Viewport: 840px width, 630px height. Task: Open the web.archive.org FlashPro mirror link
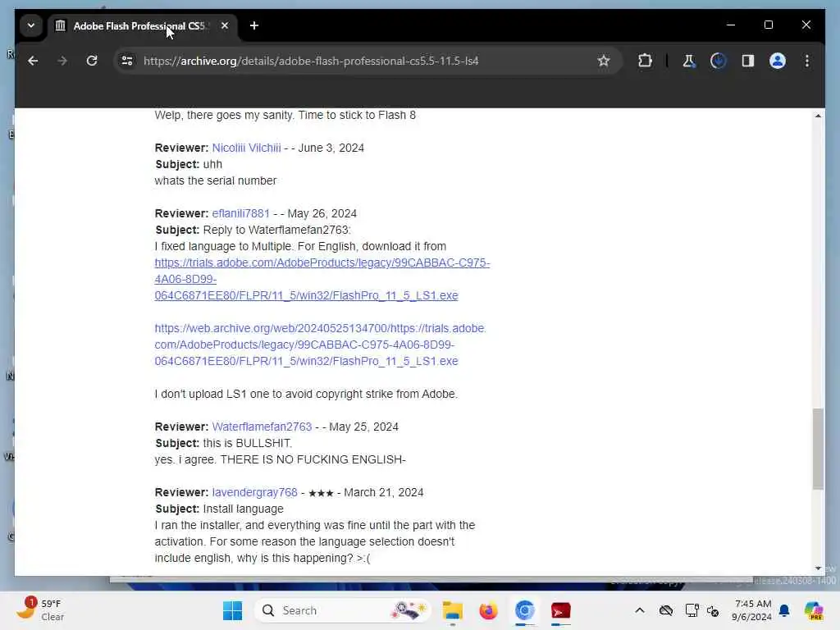(321, 345)
